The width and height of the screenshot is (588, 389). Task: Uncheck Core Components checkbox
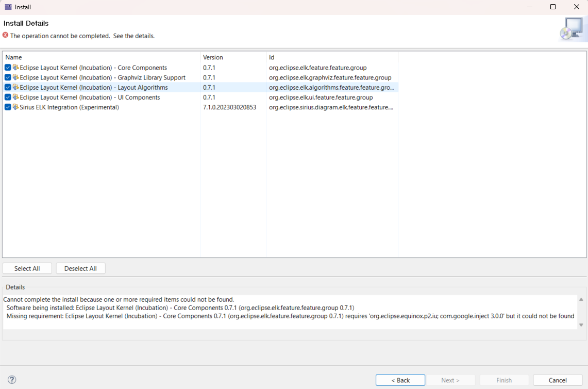point(8,68)
